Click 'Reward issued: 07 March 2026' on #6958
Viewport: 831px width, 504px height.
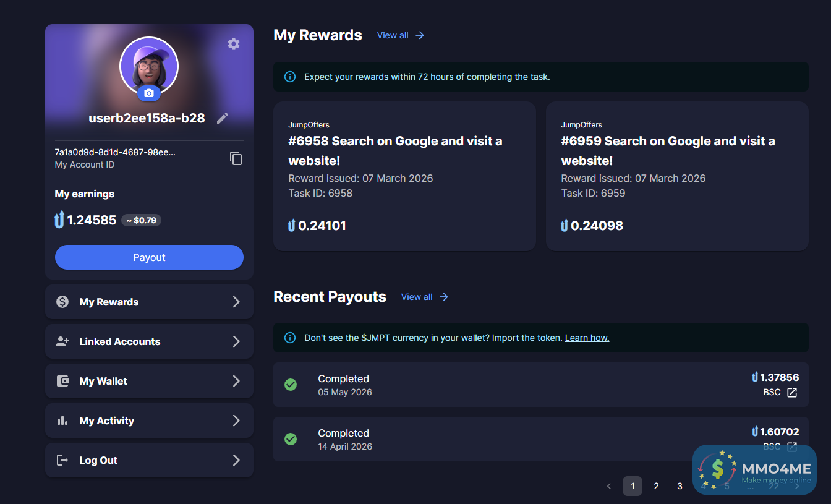360,178
